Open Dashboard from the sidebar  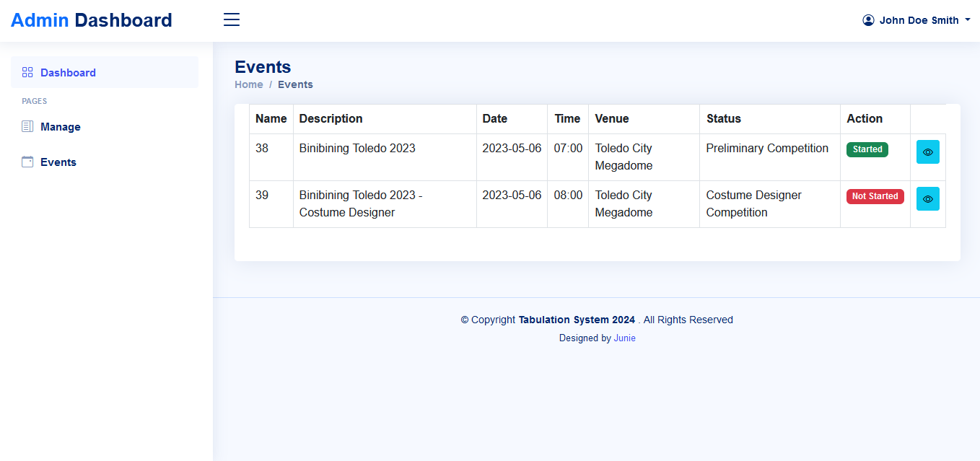68,72
